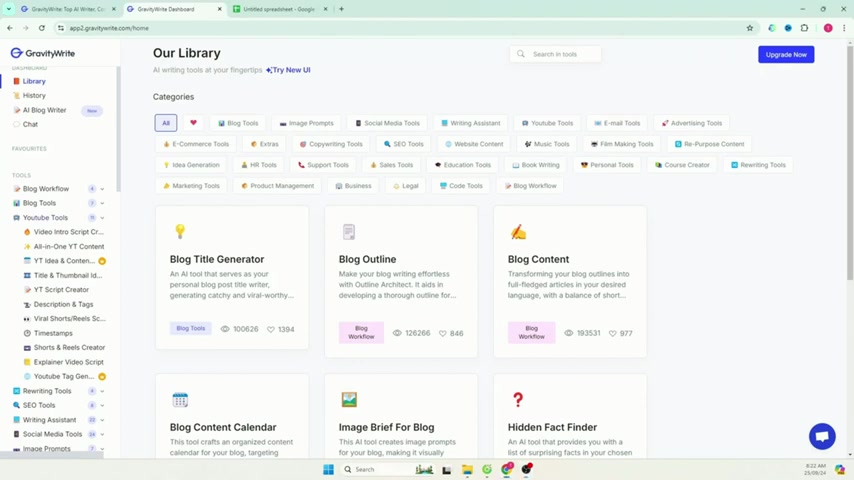Viewport: 854px width, 480px height.
Task: Open File Explorer from the taskbar
Action: click(x=467, y=469)
